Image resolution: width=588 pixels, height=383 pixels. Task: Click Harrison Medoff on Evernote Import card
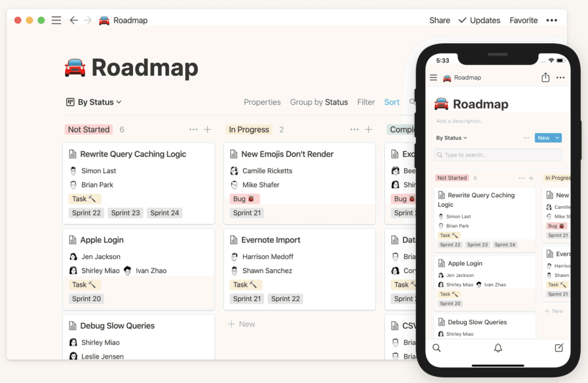[268, 256]
